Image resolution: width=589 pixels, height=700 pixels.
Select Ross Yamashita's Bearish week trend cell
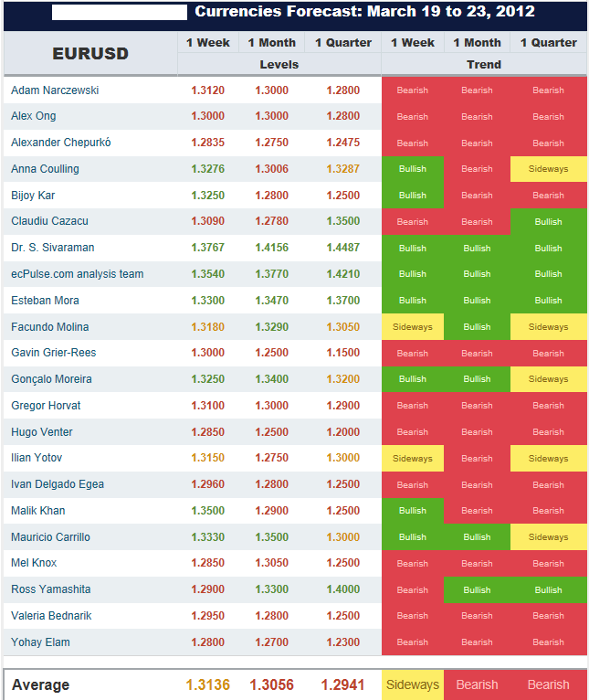click(x=413, y=589)
